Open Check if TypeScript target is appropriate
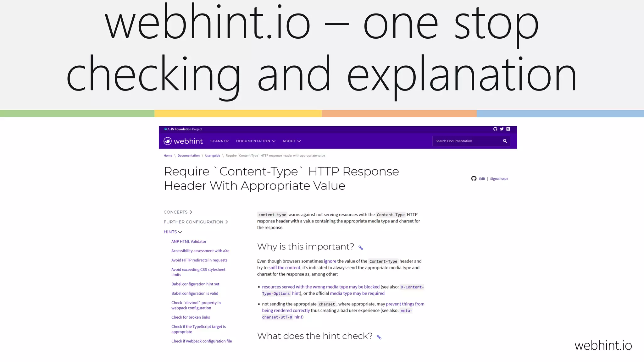 pos(198,329)
